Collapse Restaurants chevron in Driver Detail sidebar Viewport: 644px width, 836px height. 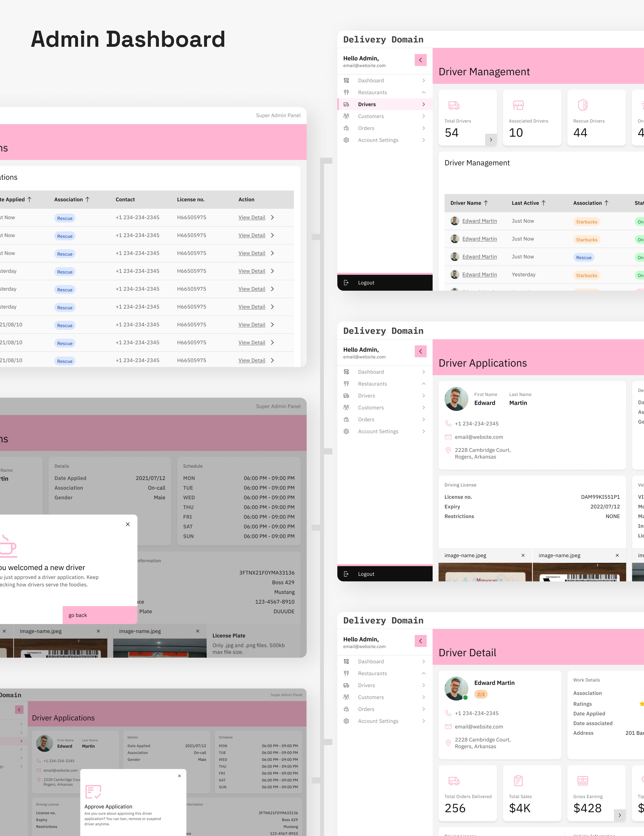pos(424,673)
